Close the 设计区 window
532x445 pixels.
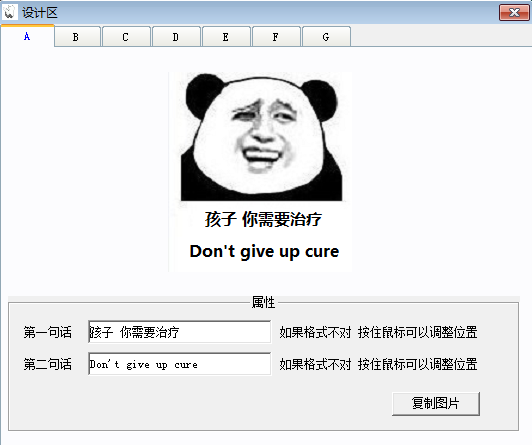pos(514,13)
